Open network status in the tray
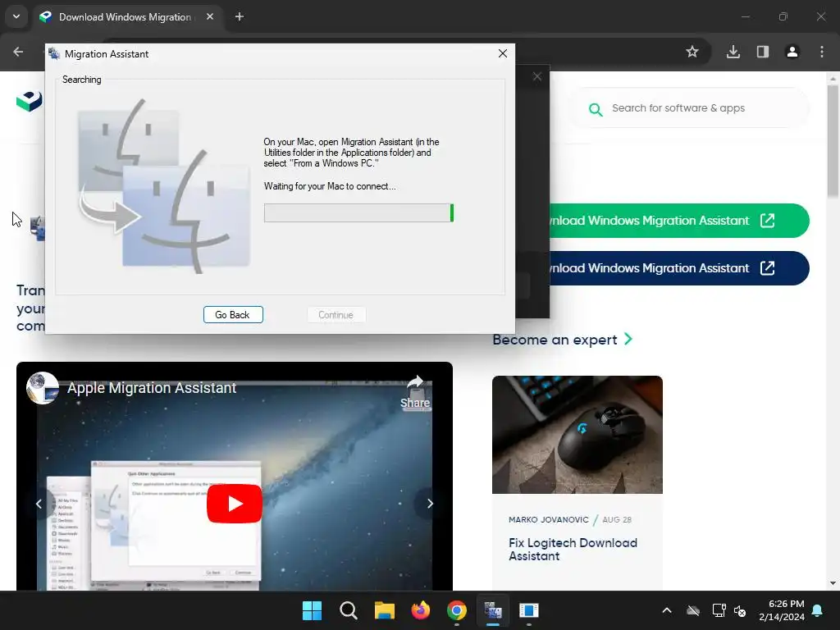This screenshot has width=840, height=630. [719, 610]
